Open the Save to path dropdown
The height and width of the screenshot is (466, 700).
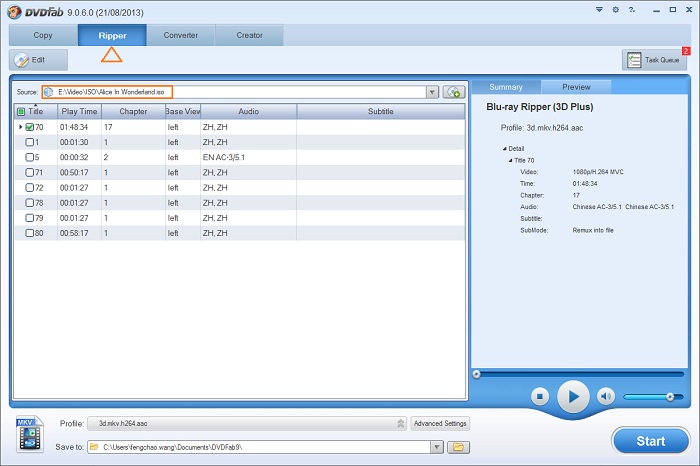tap(437, 447)
